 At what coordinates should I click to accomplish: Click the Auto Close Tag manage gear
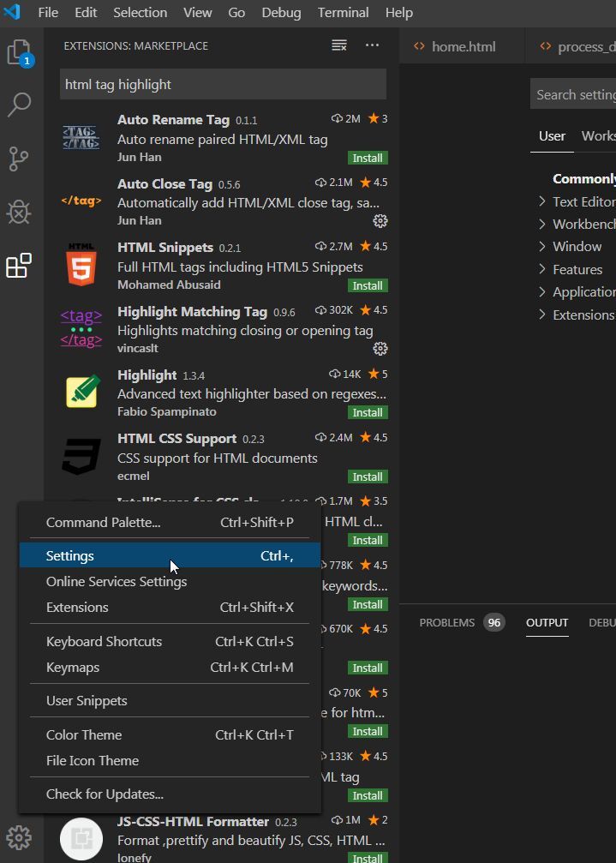[380, 221]
